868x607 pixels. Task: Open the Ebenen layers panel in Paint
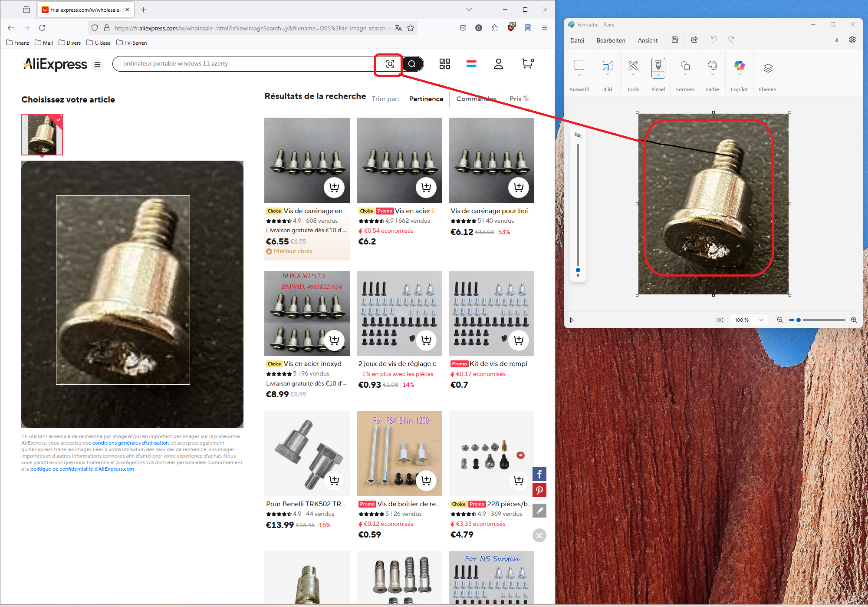768,68
